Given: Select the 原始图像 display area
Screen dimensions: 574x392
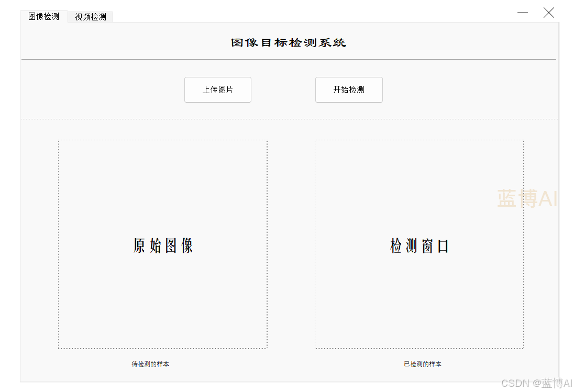Looking at the screenshot, I should (163, 244).
